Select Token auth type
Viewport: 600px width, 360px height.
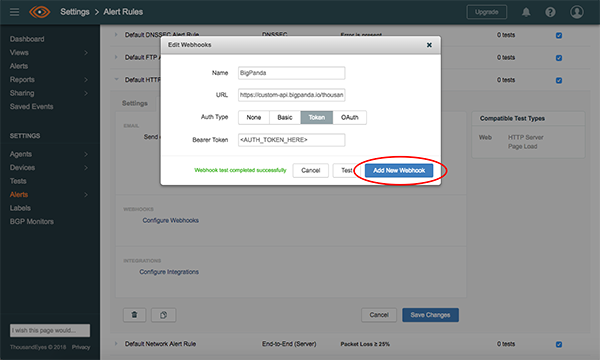click(x=316, y=117)
